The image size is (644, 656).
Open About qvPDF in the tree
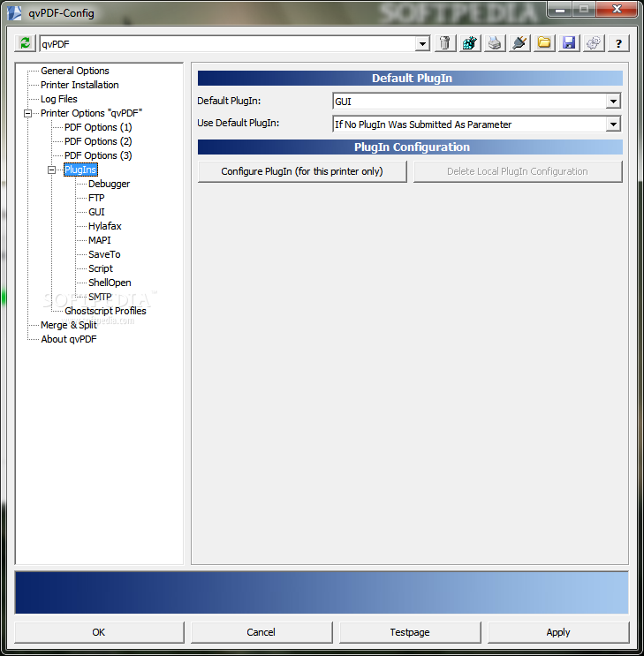click(x=69, y=339)
